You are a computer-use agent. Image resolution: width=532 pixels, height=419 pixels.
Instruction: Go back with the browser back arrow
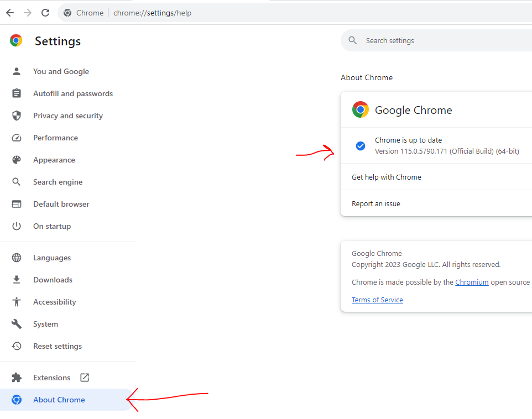pos(10,13)
